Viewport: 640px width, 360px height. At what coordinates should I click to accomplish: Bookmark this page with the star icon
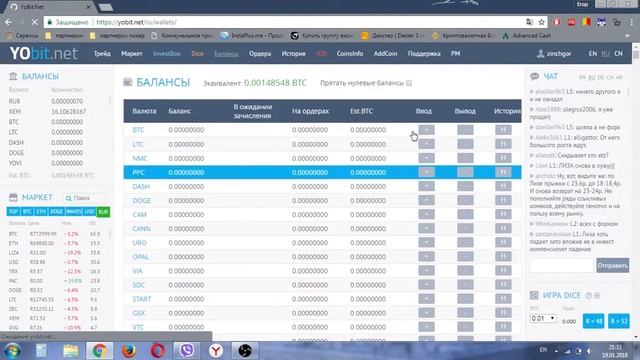541,22
